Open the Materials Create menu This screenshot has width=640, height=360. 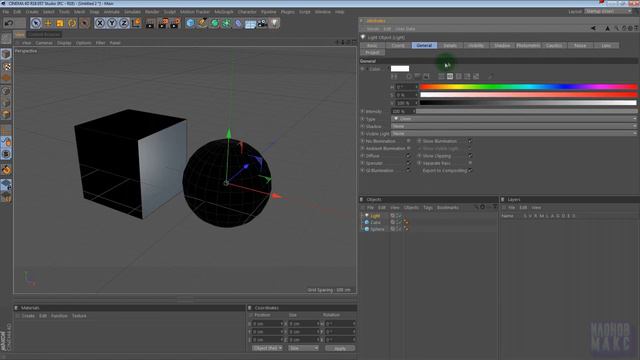28,316
